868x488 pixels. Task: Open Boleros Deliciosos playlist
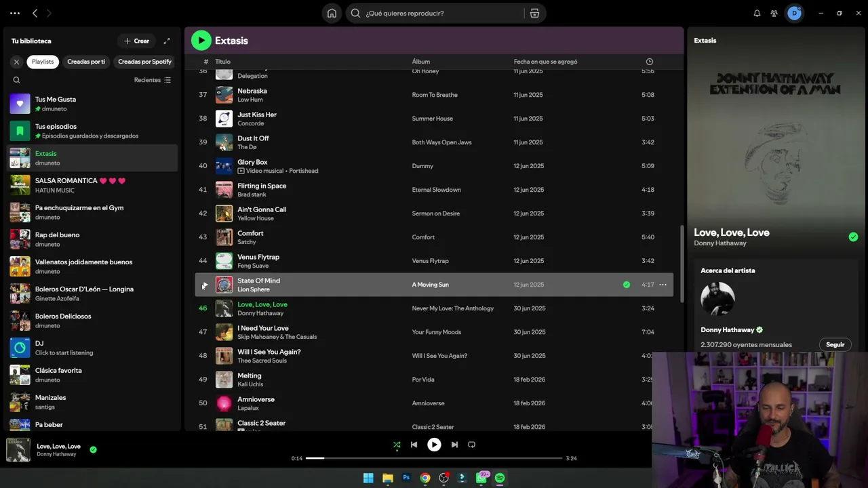pos(92,321)
